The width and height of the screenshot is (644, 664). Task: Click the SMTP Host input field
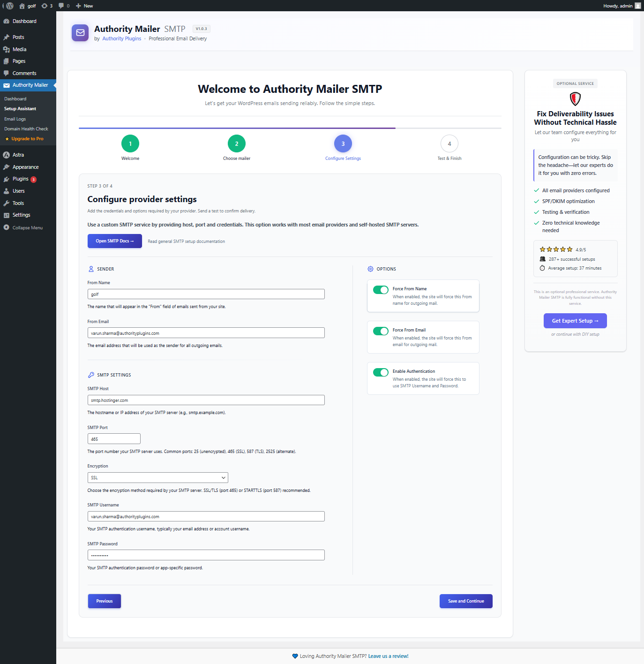[206, 400]
